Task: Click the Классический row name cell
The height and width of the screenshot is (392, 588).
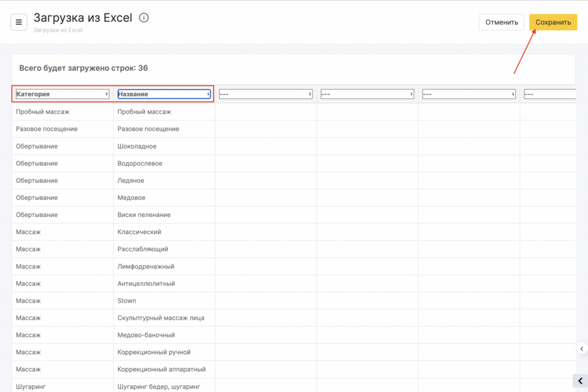Action: coord(139,232)
